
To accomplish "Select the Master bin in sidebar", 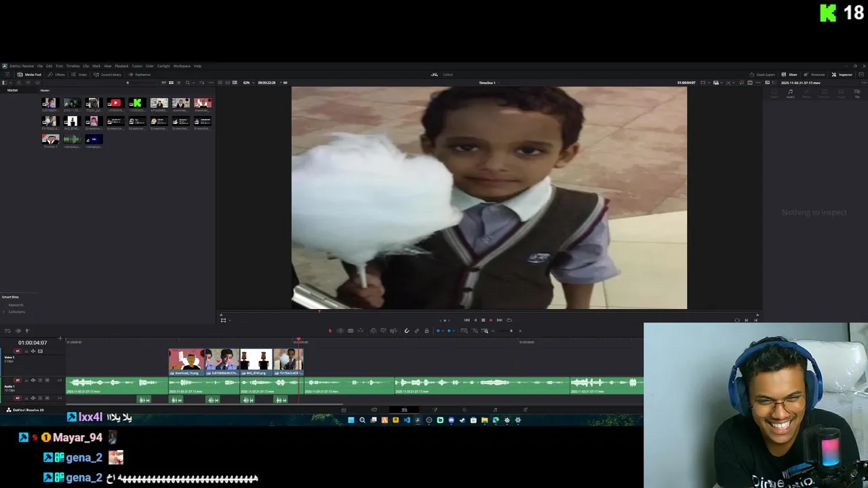I will pos(12,90).
